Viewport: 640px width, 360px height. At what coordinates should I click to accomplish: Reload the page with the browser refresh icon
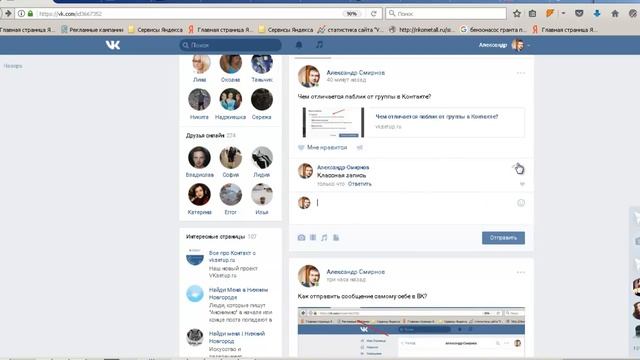(x=373, y=13)
